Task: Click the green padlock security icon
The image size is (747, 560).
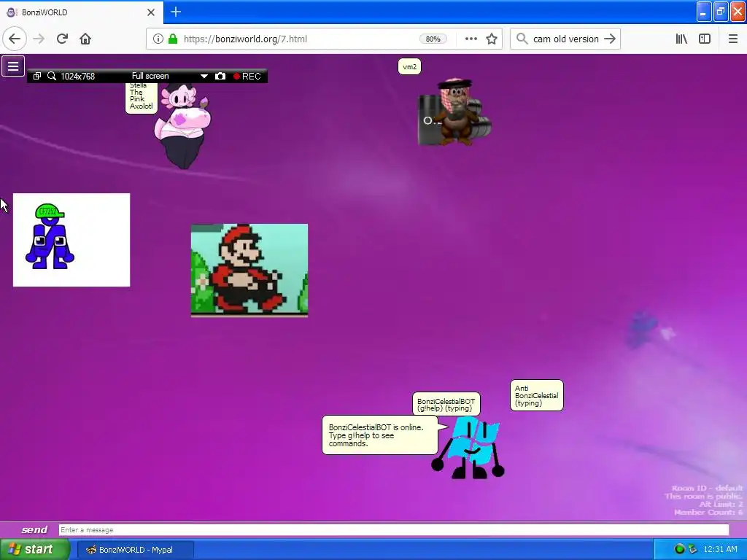Action: pos(173,39)
